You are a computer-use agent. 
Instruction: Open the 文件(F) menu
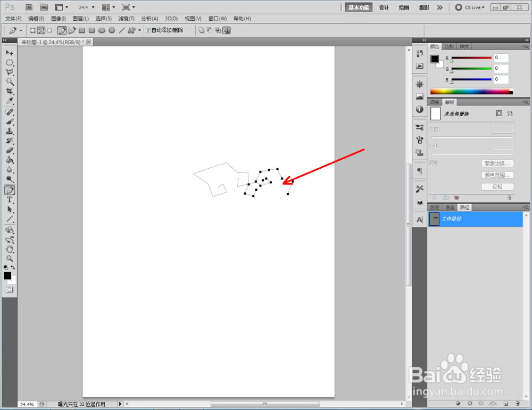tap(13, 18)
